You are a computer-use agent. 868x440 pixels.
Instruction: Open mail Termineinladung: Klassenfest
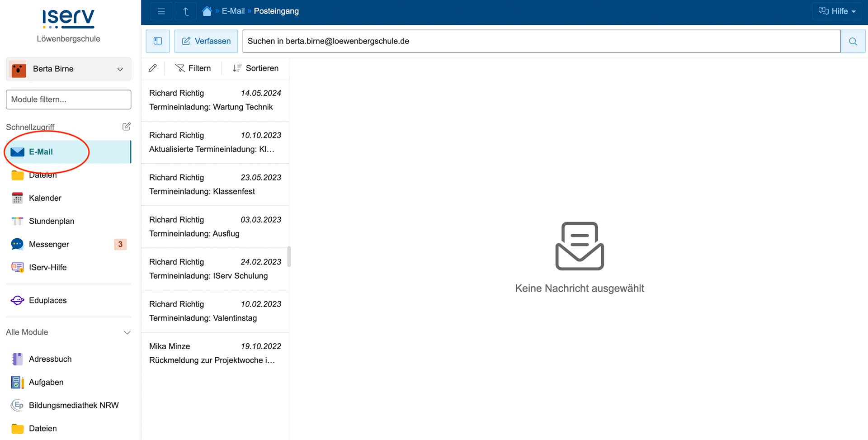215,185
